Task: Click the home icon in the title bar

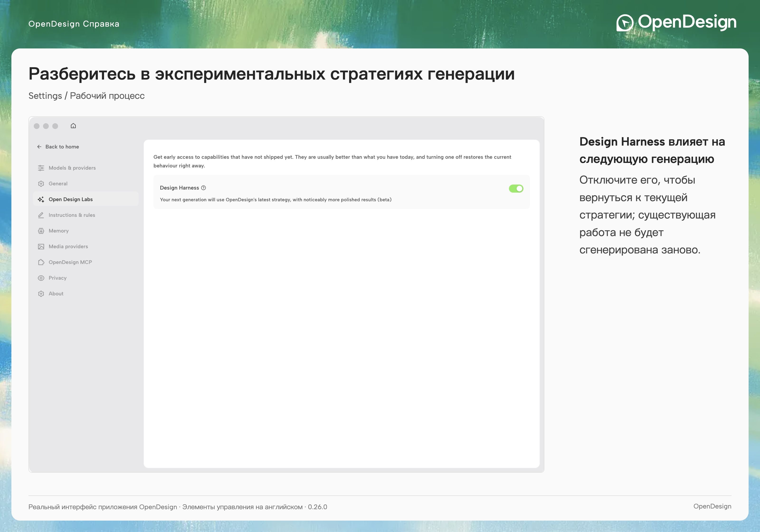Action: coord(73,126)
